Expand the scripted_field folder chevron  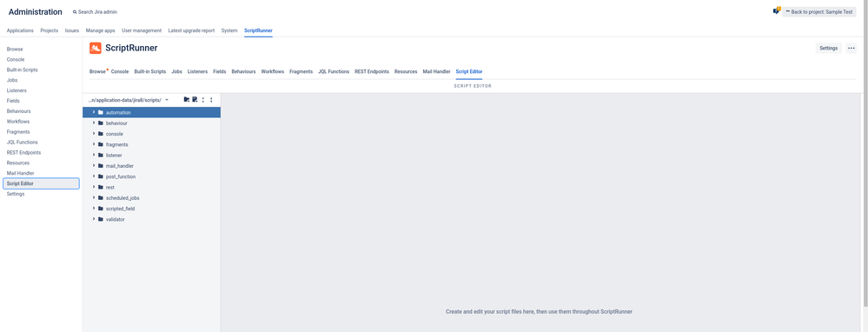94,209
